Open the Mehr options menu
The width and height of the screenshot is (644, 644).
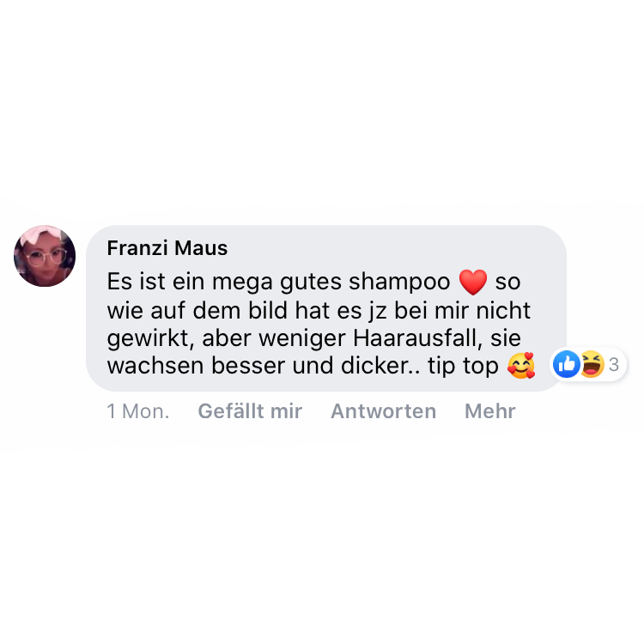(x=490, y=411)
